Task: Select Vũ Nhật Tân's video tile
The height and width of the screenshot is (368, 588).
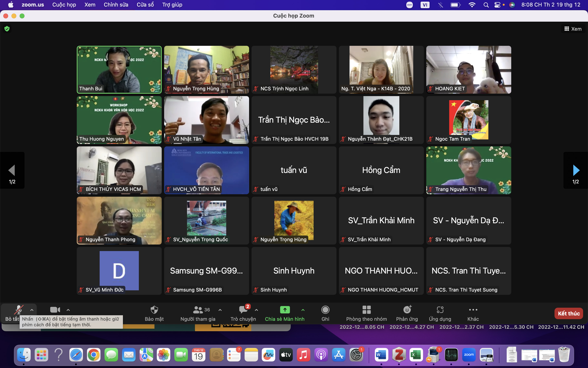Action: (207, 120)
